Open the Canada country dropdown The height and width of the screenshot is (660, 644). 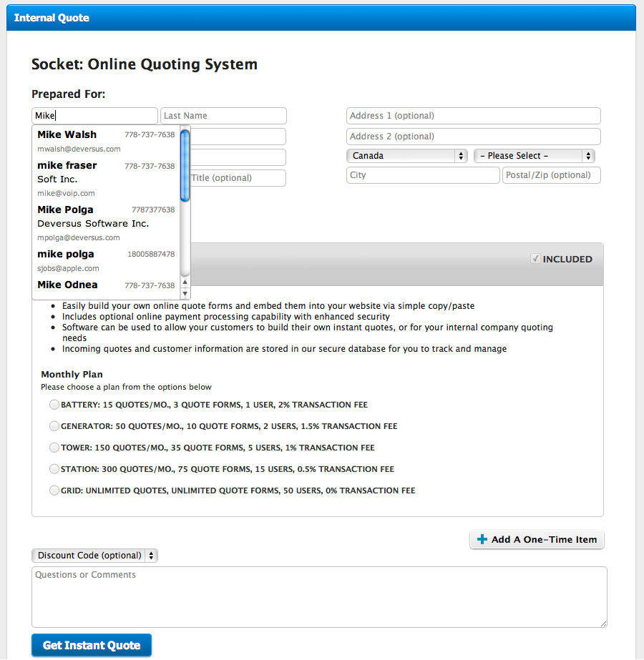pyautogui.click(x=407, y=156)
